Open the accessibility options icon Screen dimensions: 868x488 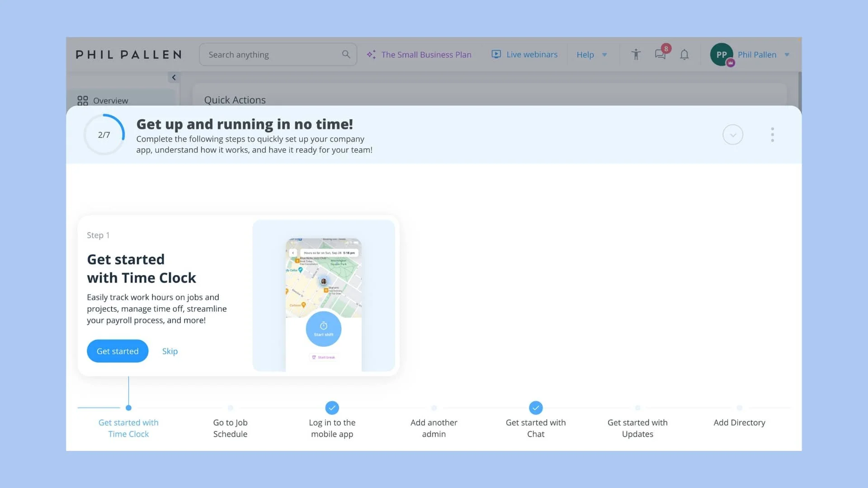[636, 54]
